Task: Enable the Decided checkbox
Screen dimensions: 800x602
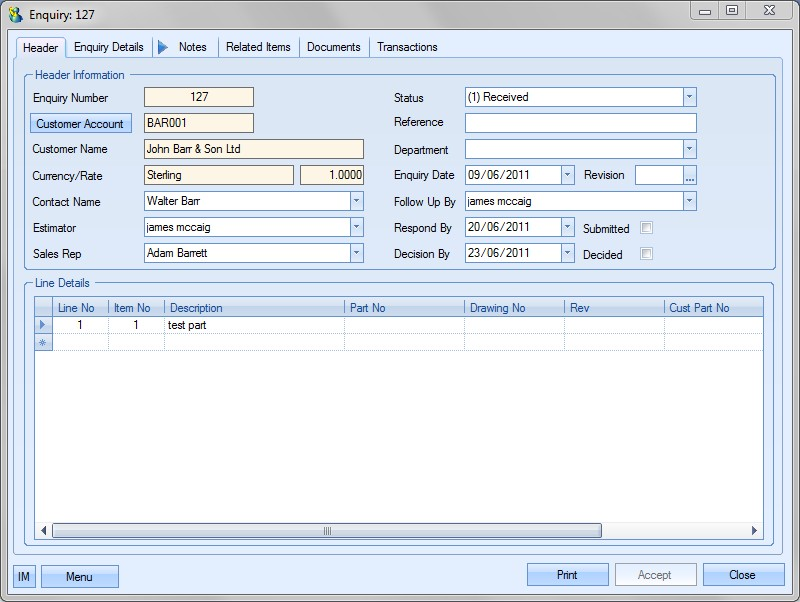Action: 646,254
